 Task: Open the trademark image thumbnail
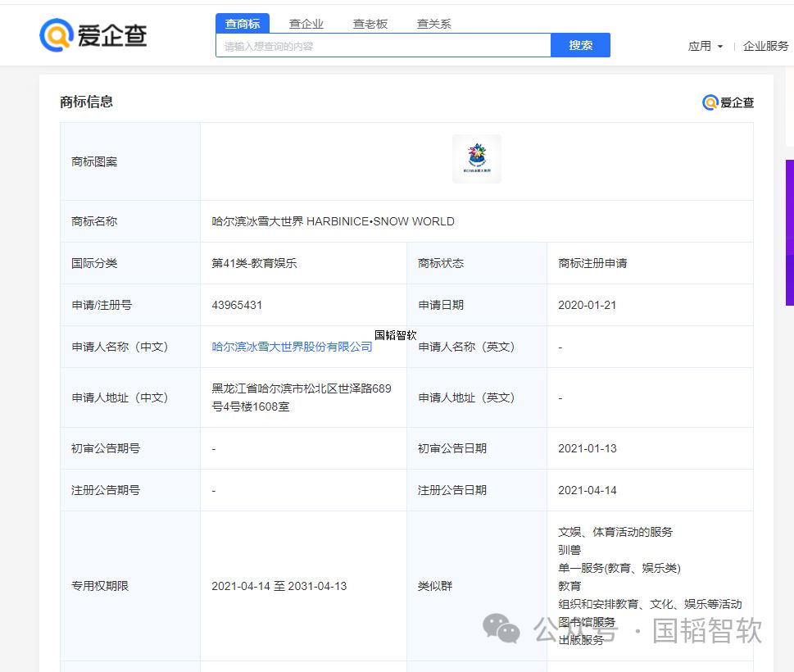pyautogui.click(x=477, y=159)
